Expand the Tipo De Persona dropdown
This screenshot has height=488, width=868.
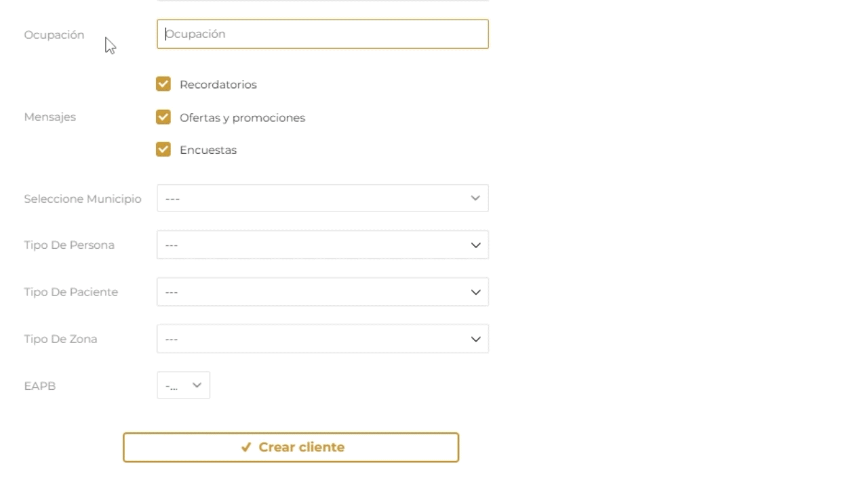pos(322,245)
